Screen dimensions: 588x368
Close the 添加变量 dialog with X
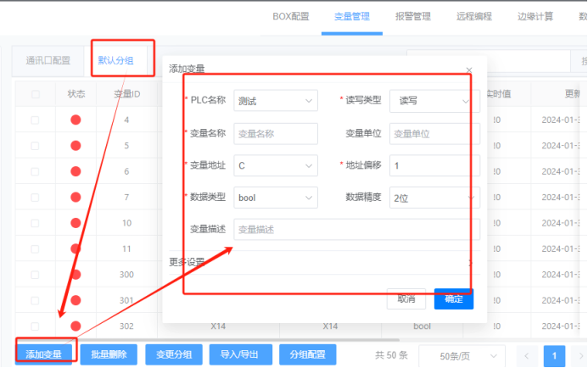pyautogui.click(x=468, y=70)
